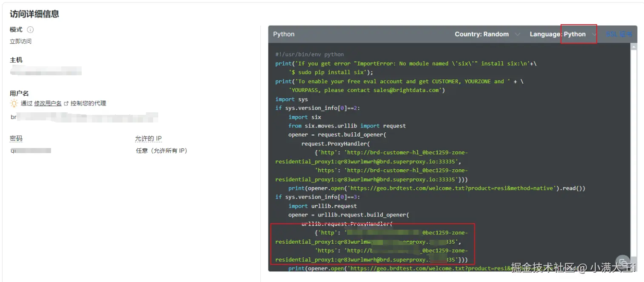Click the 允许的 IP label
644x282 pixels.
click(x=148, y=139)
